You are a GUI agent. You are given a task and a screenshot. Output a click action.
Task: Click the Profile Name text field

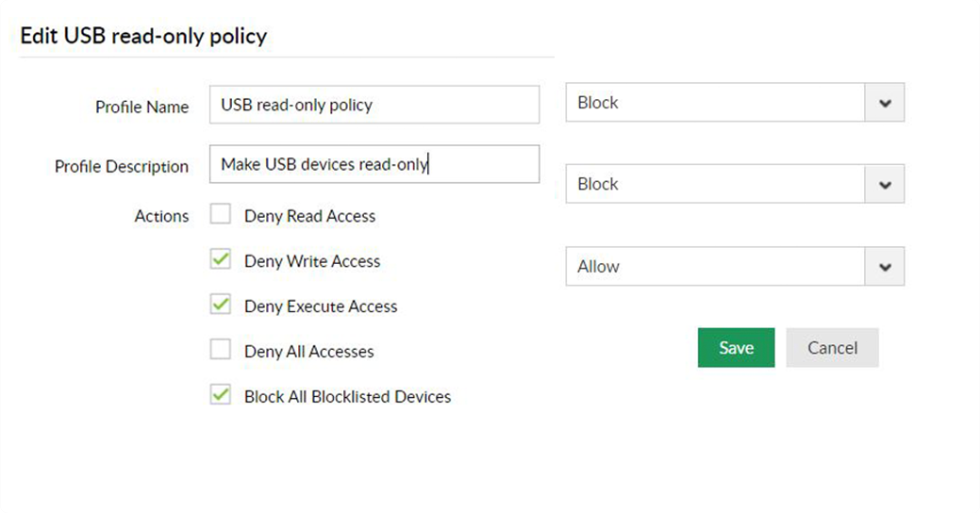pos(374,105)
